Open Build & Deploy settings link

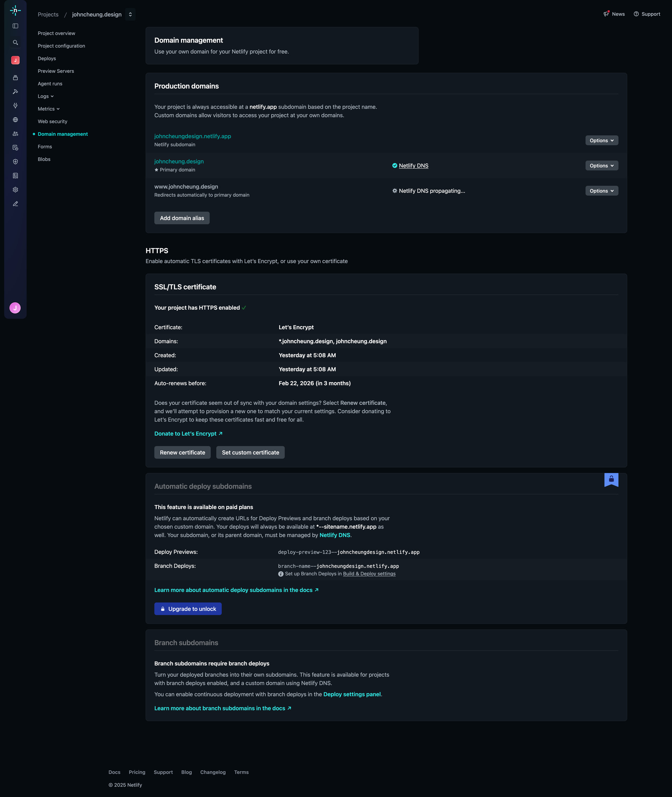369,574
